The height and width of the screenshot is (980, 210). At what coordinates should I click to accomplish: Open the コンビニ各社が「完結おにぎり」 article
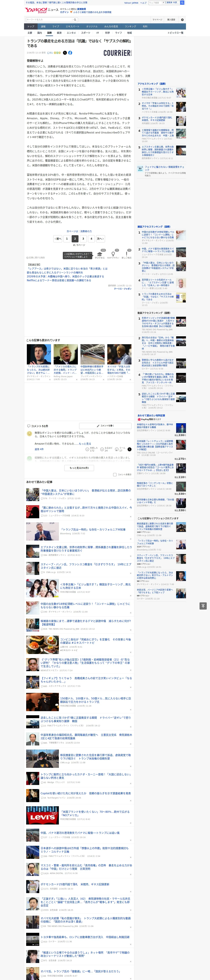(96, 641)
